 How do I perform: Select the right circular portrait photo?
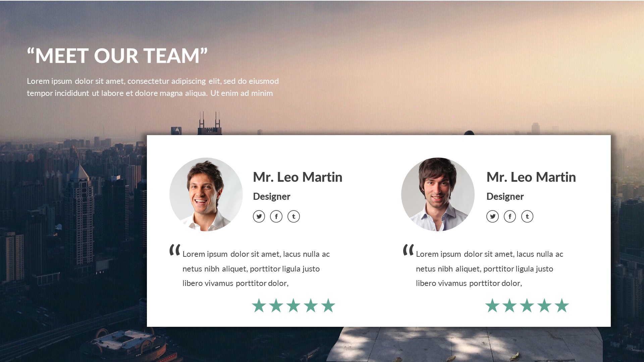point(438,194)
